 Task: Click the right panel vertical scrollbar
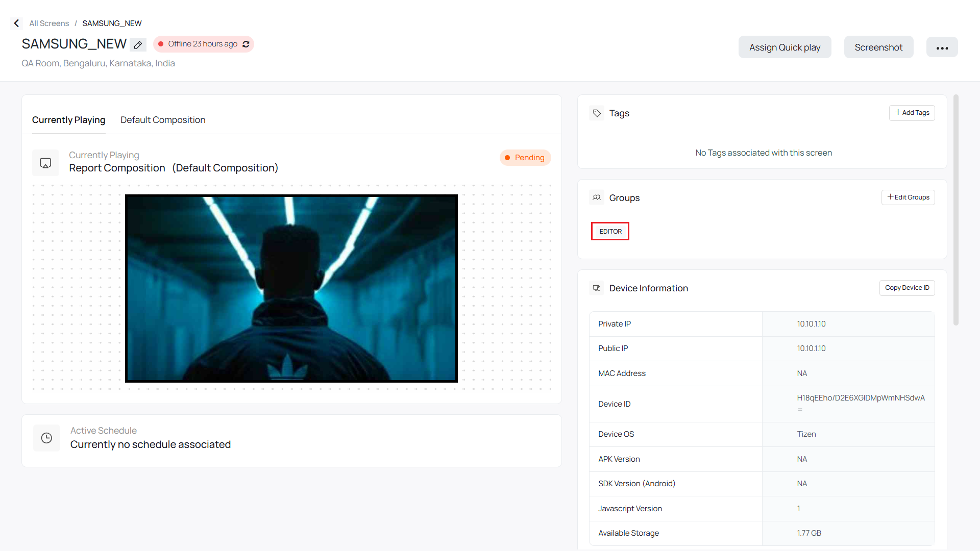coord(955,209)
